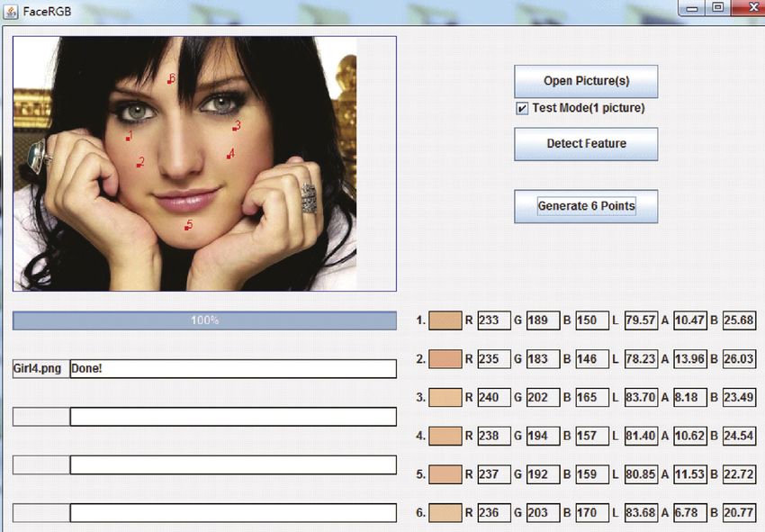The width and height of the screenshot is (765, 532).
Task: Click red marker 6 on the forehead
Action: pyautogui.click(x=171, y=78)
